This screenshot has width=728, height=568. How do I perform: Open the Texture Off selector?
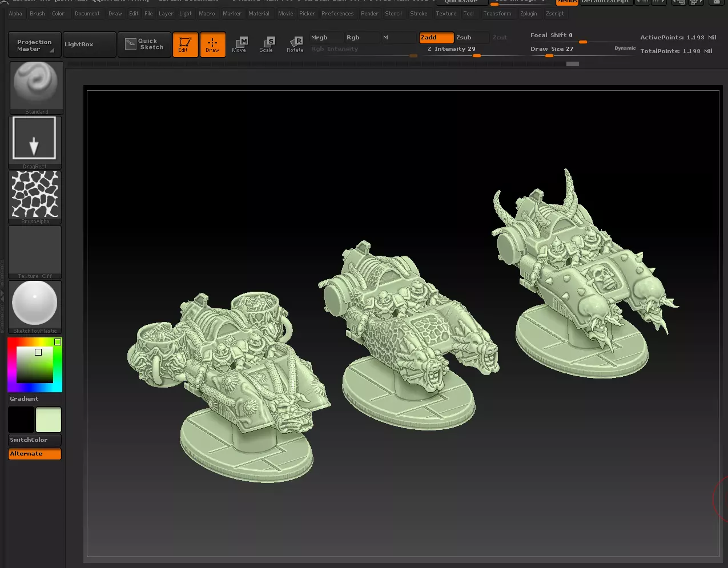click(35, 252)
